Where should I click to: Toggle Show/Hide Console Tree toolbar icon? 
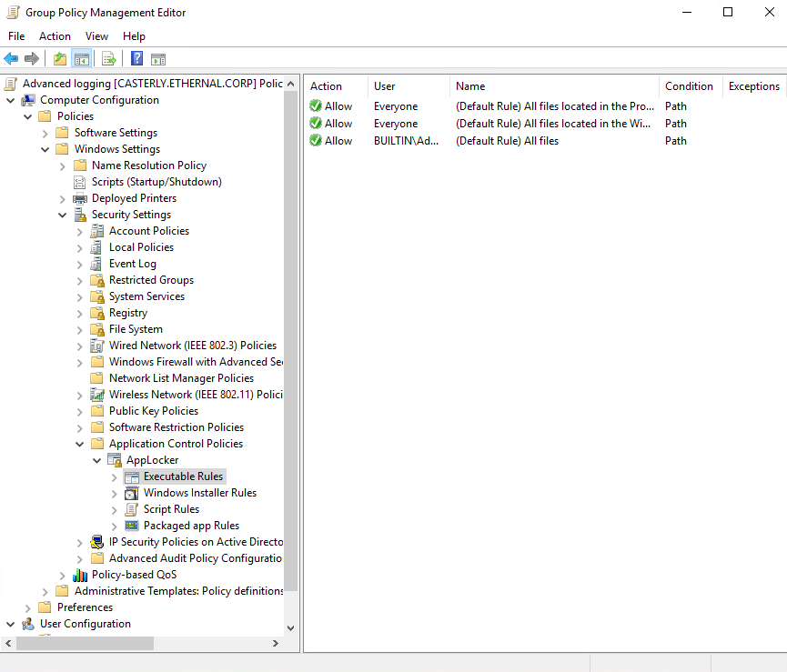[x=81, y=59]
